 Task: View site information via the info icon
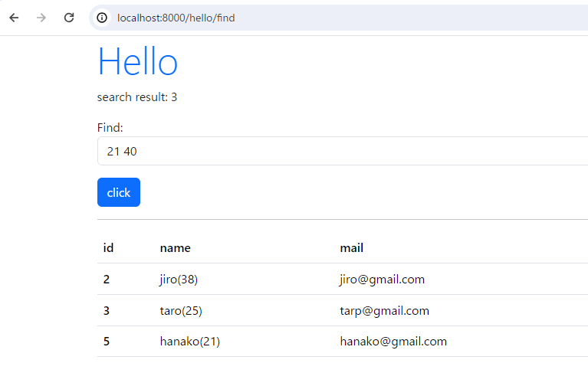(x=102, y=18)
